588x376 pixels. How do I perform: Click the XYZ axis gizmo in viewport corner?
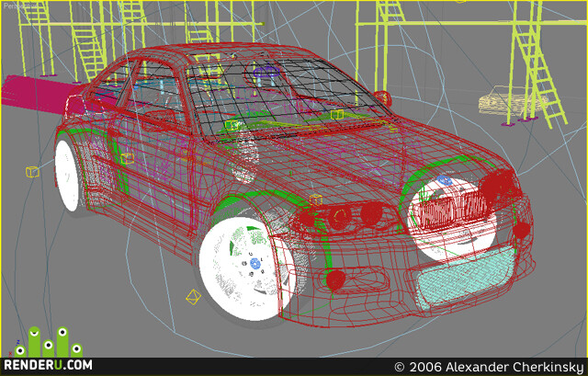click(x=13, y=348)
